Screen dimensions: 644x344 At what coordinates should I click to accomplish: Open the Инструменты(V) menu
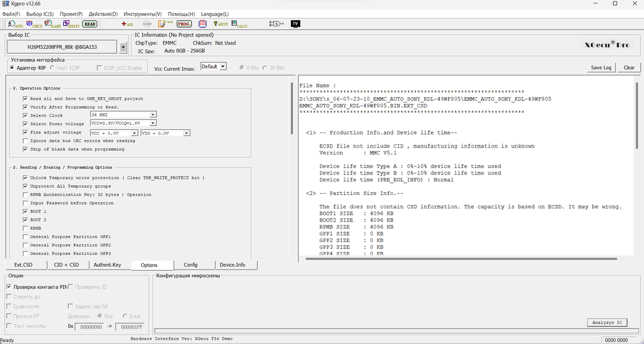point(143,14)
